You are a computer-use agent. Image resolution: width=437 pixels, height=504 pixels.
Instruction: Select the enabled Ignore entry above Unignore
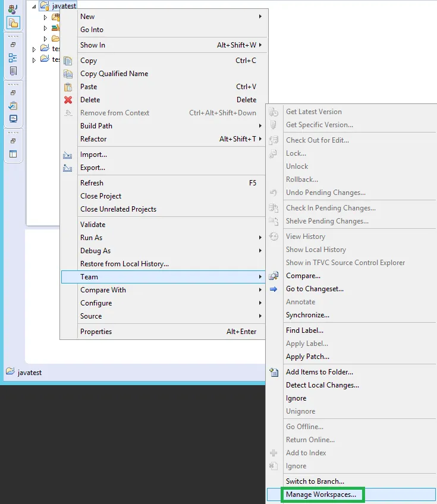point(351,398)
